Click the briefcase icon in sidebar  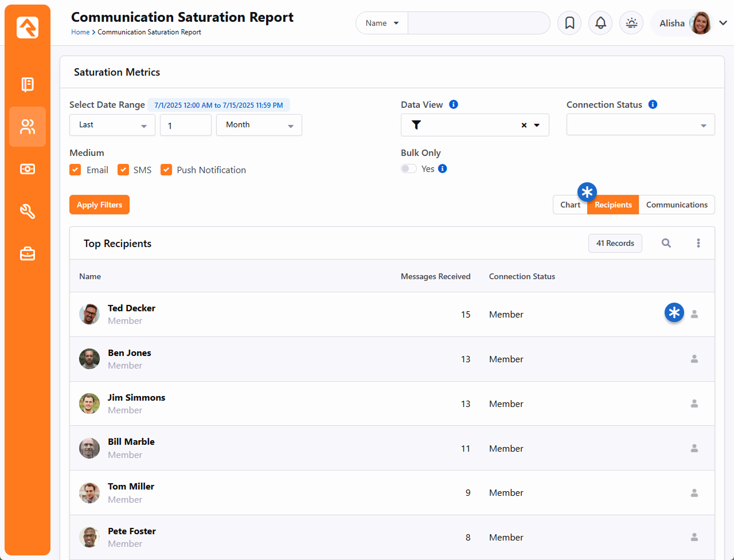coord(28,254)
